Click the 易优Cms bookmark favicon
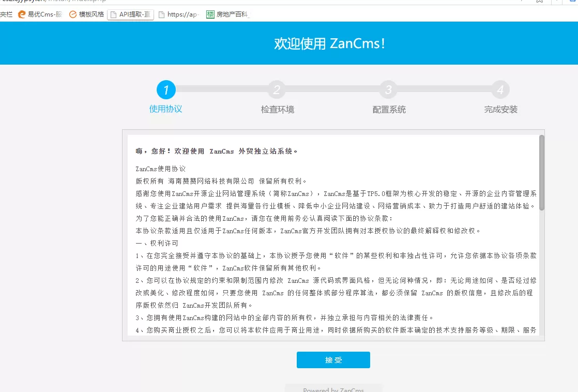 [22, 14]
